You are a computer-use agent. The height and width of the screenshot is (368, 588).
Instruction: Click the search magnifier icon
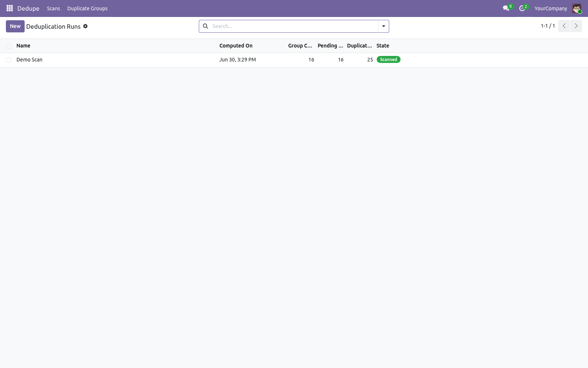pyautogui.click(x=205, y=26)
